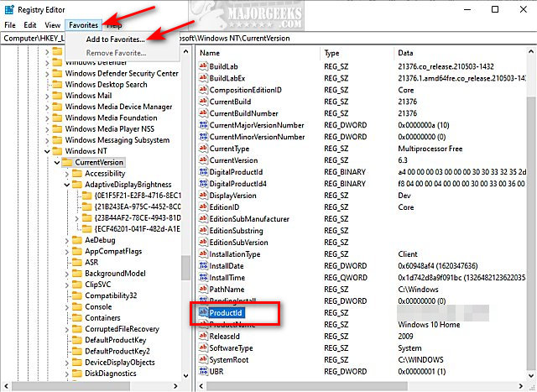Expand the DeviceDisplayObjects key
537x392 pixels.
coord(67,363)
